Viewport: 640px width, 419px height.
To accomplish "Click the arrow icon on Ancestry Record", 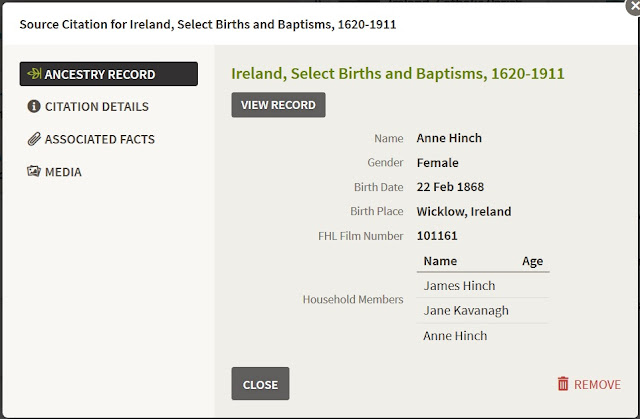I will 34,74.
